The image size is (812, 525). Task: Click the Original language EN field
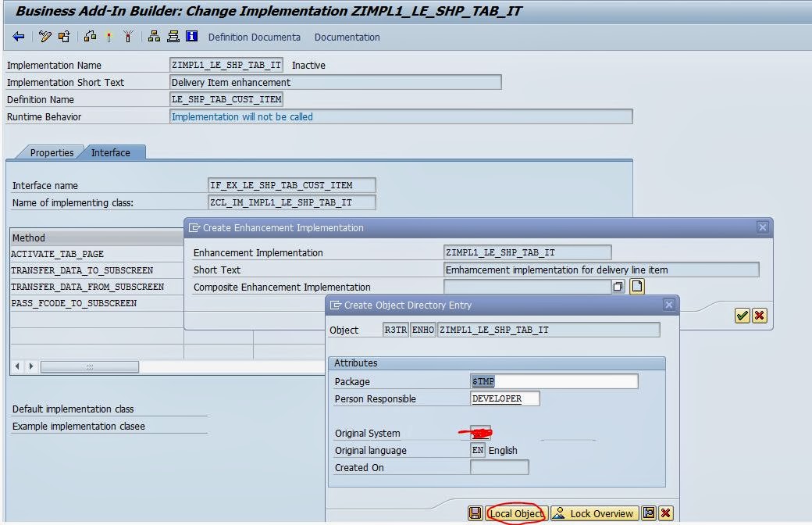coord(478,450)
